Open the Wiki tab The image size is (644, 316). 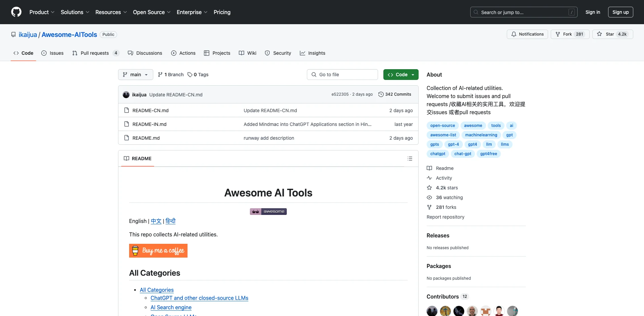pyautogui.click(x=248, y=53)
